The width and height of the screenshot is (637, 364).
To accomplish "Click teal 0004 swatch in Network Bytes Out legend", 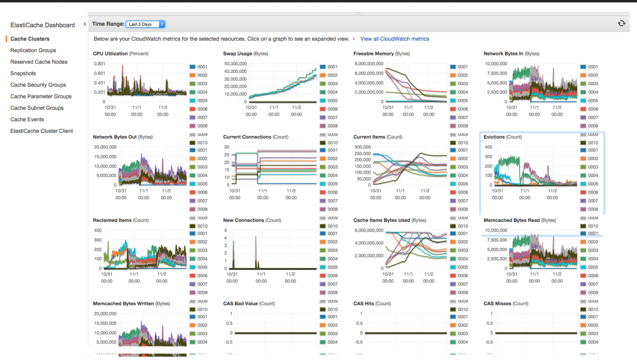I will click(x=193, y=176).
